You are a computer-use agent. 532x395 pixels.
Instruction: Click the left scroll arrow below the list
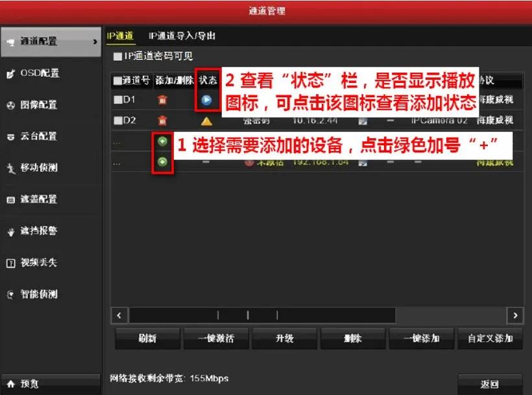(x=118, y=315)
